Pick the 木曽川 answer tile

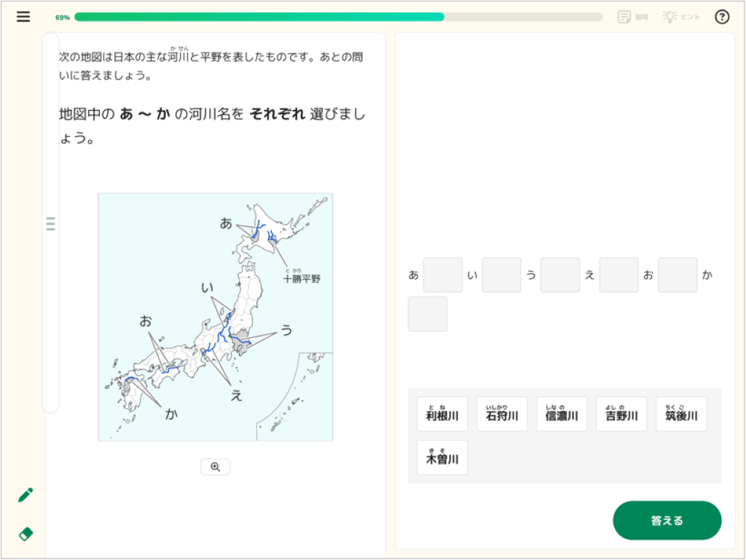(x=442, y=457)
